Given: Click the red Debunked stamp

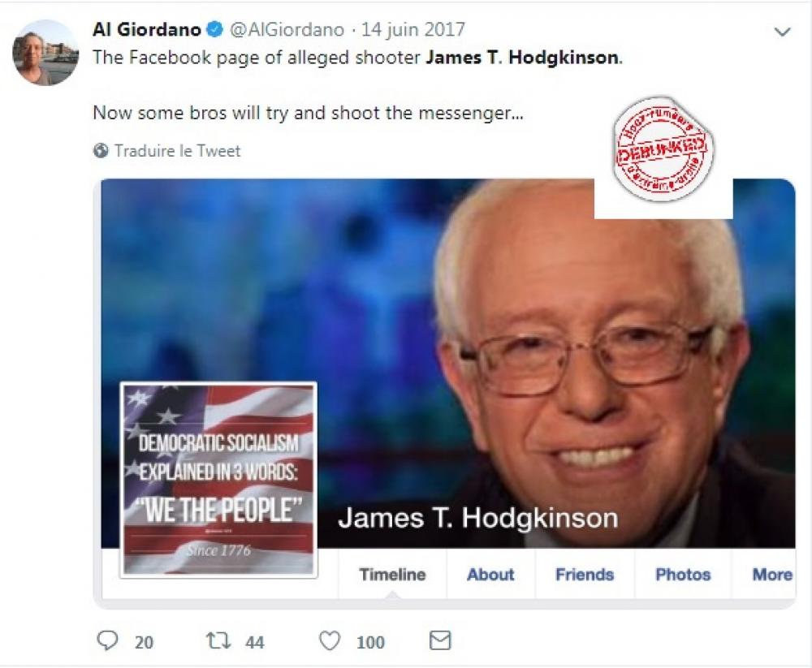Looking at the screenshot, I should (663, 149).
